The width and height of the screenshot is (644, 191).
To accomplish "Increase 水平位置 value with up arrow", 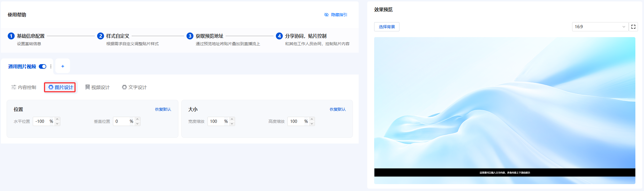I will click(x=57, y=119).
